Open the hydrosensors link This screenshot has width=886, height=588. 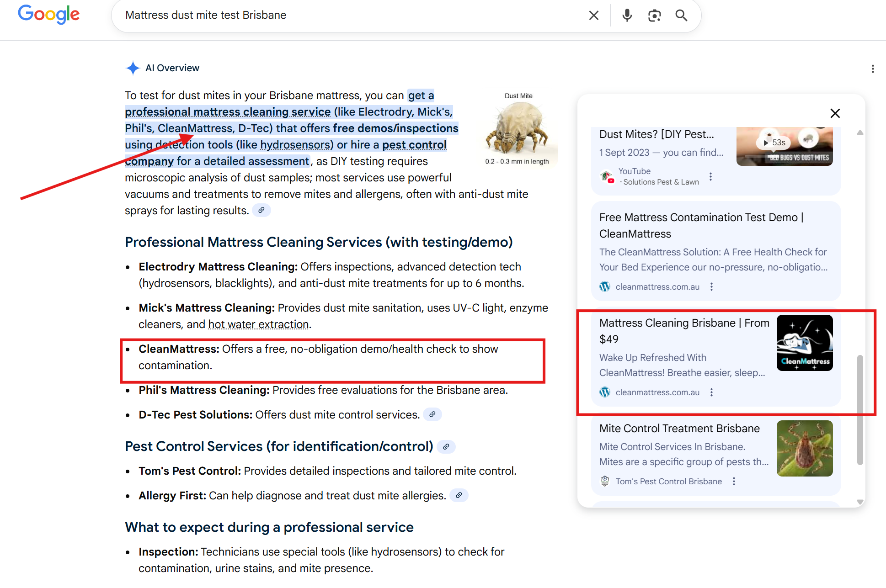click(295, 144)
